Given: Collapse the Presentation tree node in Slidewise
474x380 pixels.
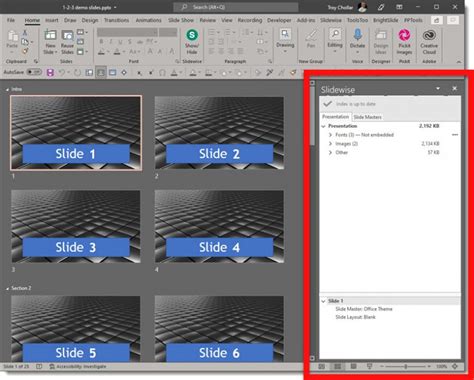Looking at the screenshot, I should [323, 126].
